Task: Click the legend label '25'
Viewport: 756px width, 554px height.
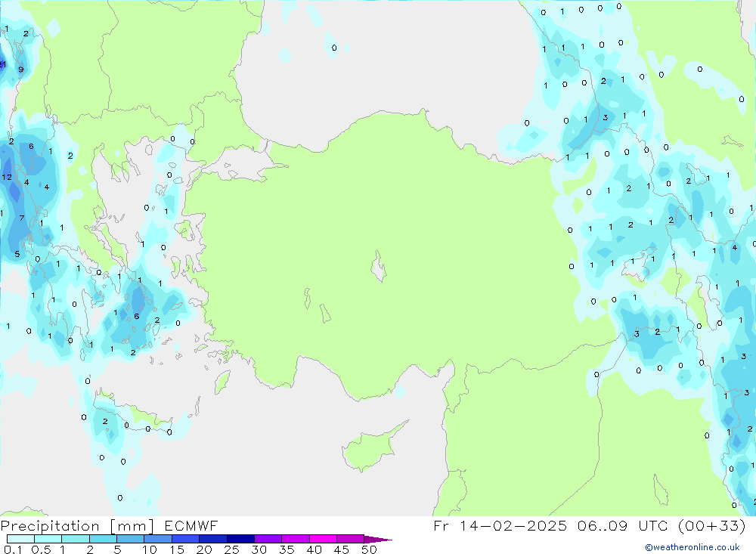Action: [x=232, y=549]
